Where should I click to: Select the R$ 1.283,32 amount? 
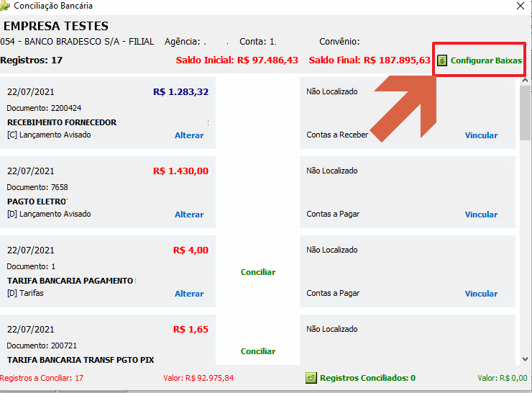(x=180, y=91)
